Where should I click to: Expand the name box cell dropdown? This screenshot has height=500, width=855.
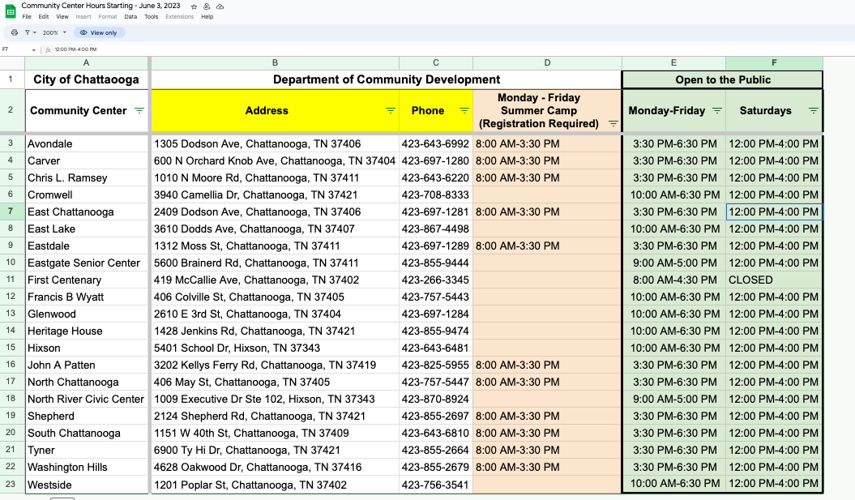[x=34, y=49]
